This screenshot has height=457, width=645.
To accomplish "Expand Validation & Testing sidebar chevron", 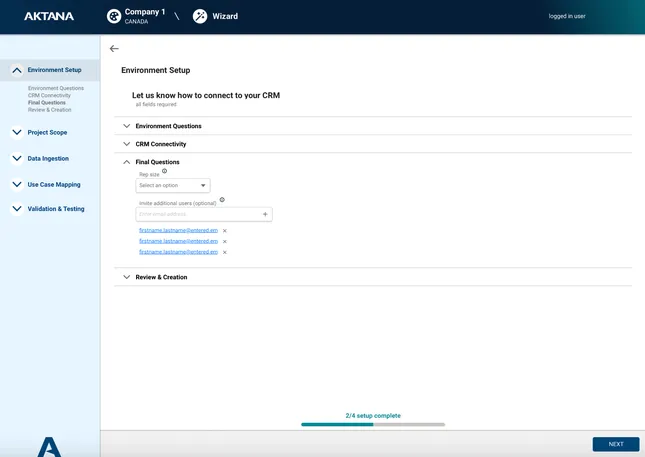I will (x=17, y=209).
